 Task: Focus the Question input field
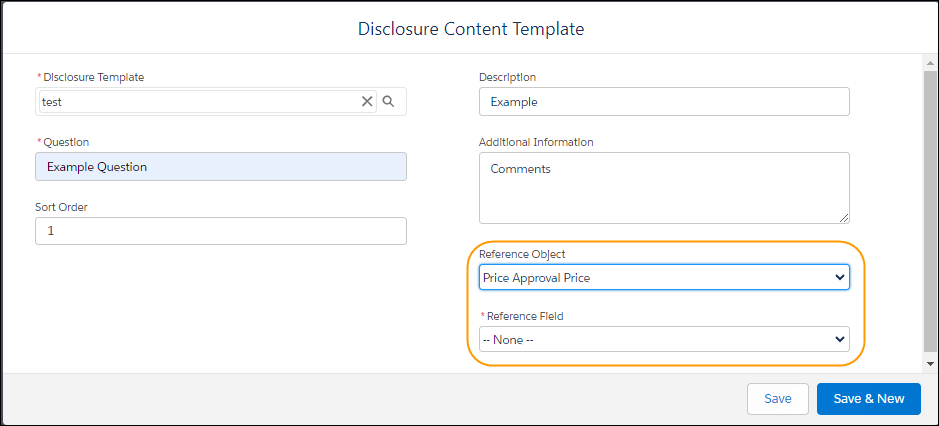tap(221, 167)
